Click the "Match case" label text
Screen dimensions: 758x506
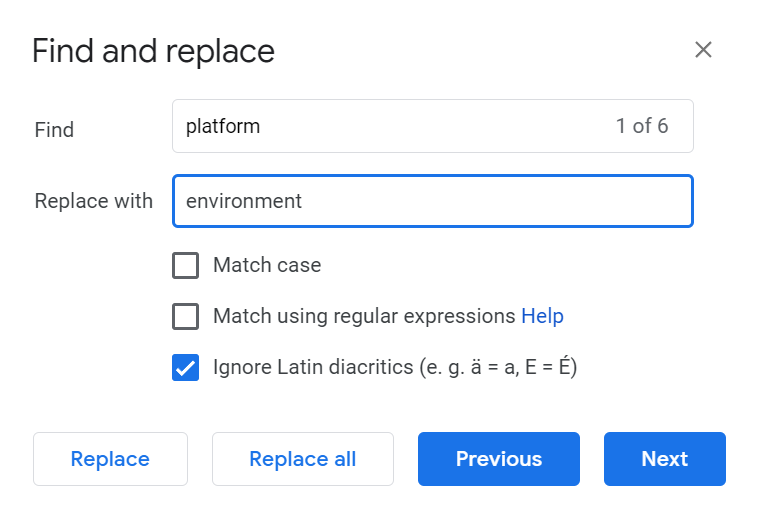click(267, 265)
